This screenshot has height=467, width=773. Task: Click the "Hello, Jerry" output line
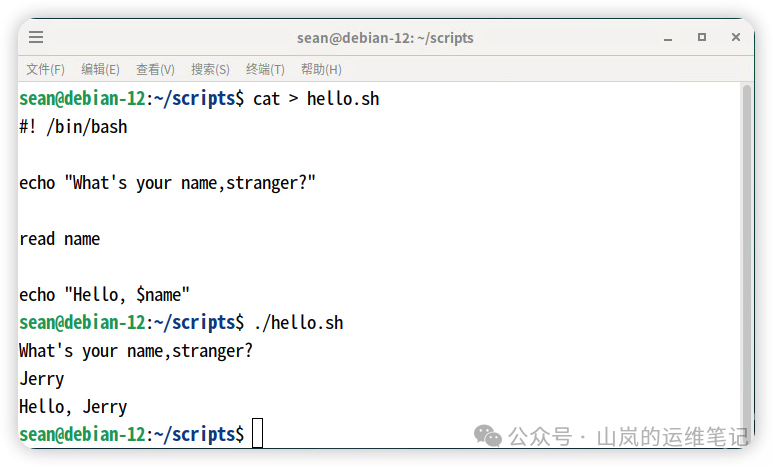[x=73, y=407]
